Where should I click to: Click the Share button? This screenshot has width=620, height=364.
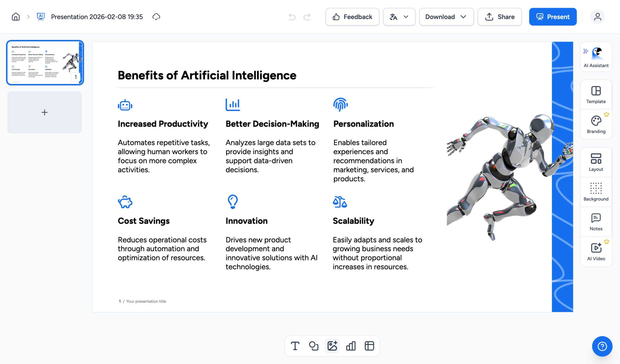click(x=499, y=17)
